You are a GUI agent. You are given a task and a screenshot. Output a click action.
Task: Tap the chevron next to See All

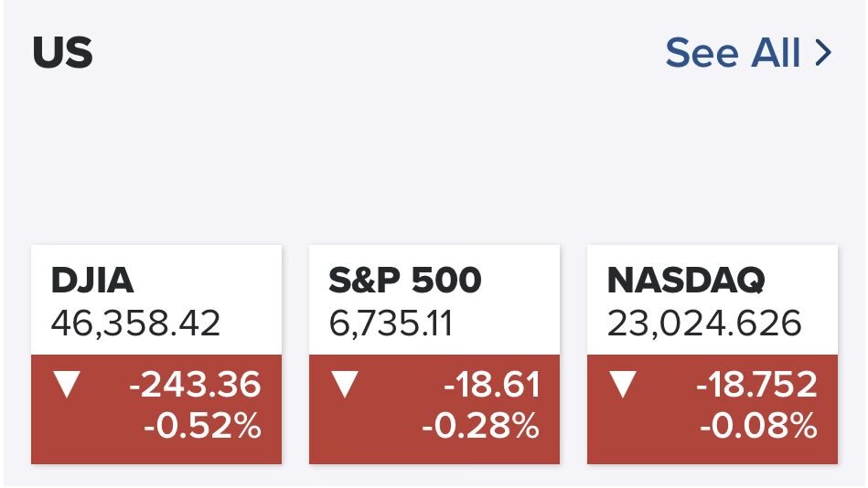[x=823, y=53]
